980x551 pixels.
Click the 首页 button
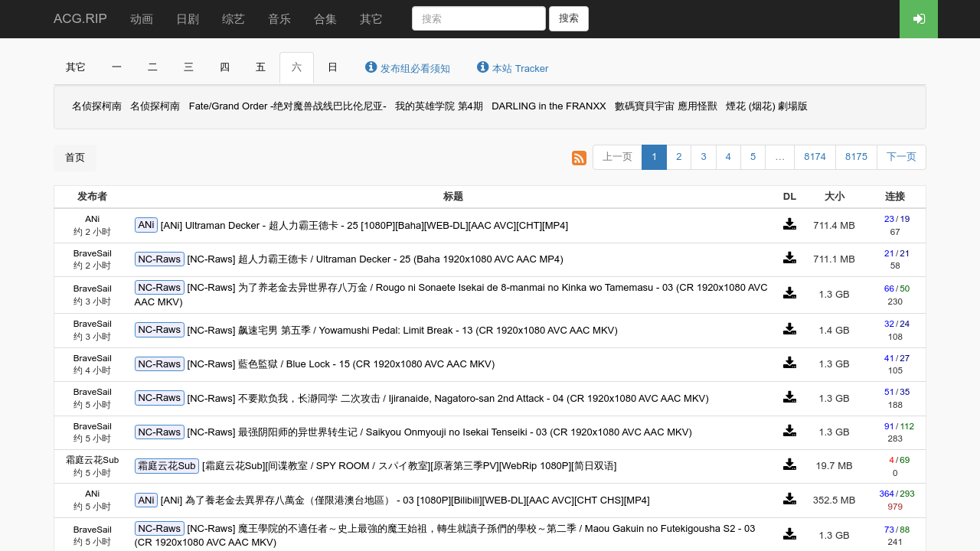[75, 157]
